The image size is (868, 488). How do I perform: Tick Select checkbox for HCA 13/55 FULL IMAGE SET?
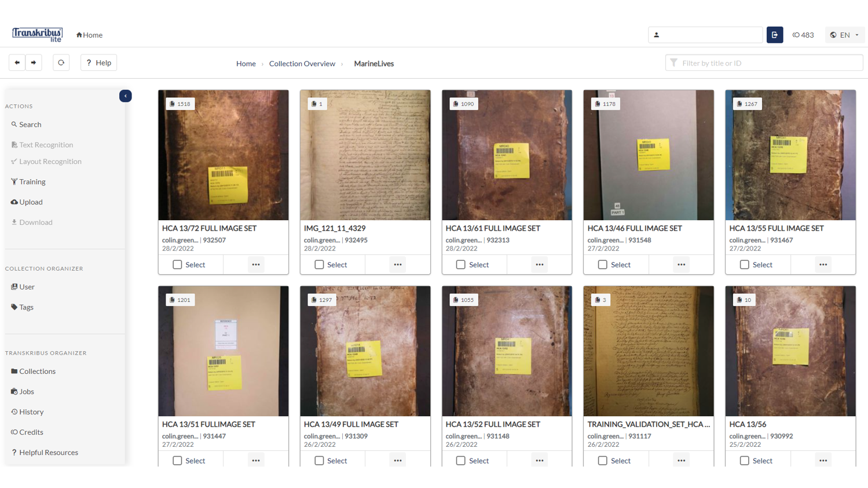745,264
